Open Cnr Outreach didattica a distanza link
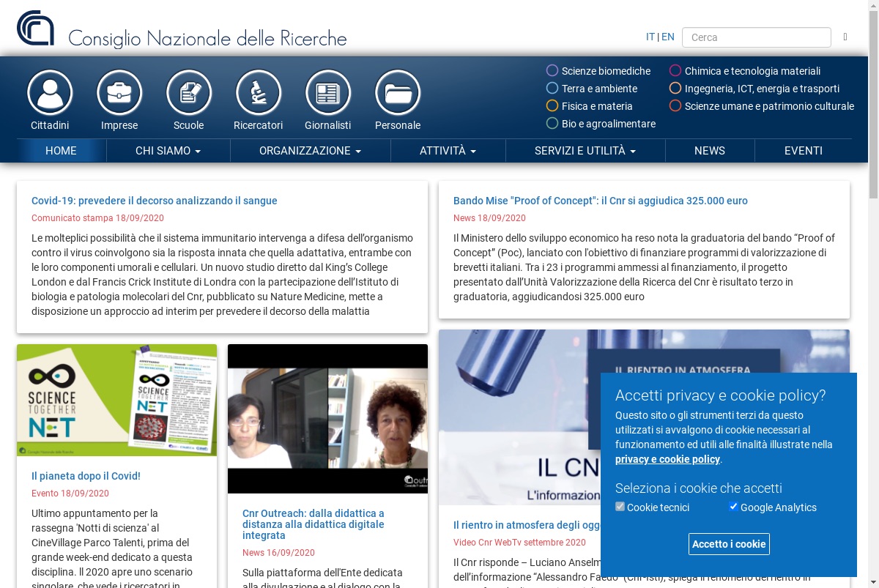879x588 pixels. point(314,524)
